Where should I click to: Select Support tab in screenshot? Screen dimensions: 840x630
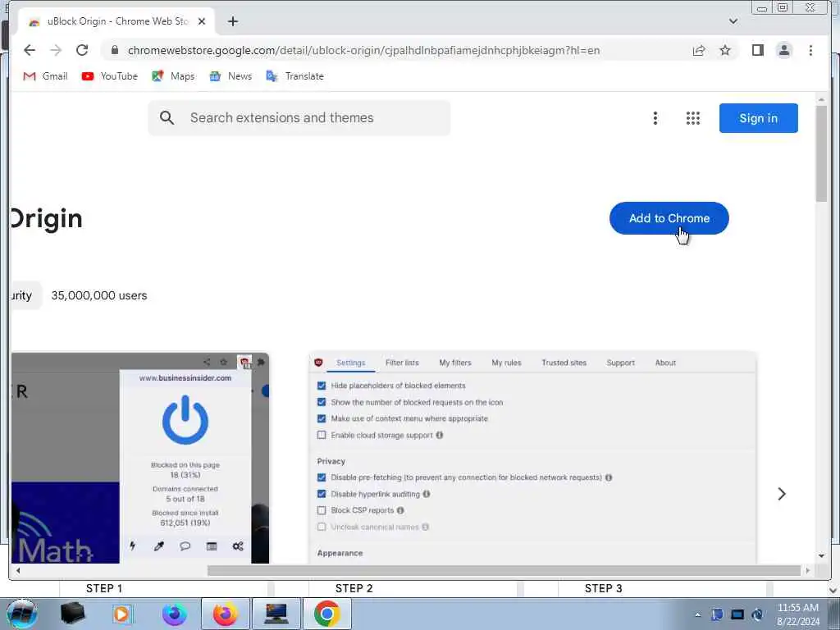pyautogui.click(x=620, y=363)
